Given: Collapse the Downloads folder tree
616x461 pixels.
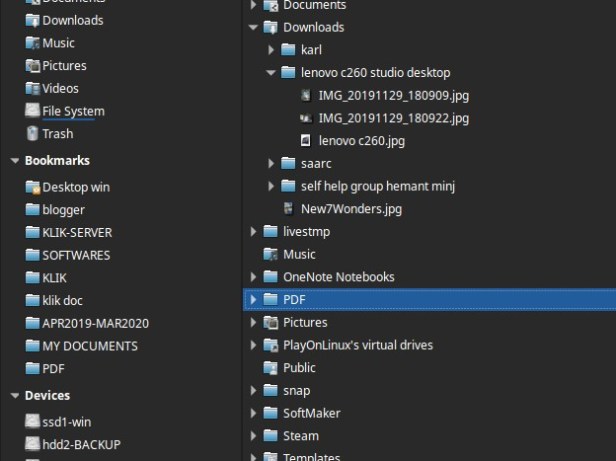Looking at the screenshot, I should [x=253, y=28].
